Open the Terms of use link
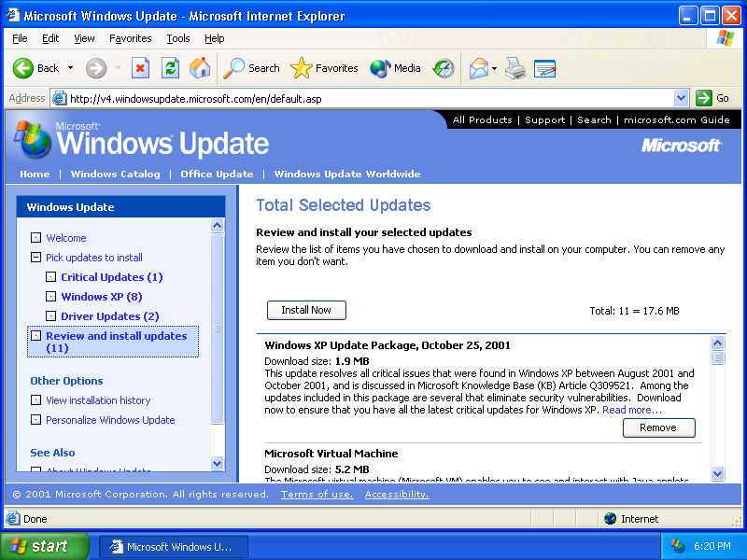The height and width of the screenshot is (560, 747). tap(317, 495)
